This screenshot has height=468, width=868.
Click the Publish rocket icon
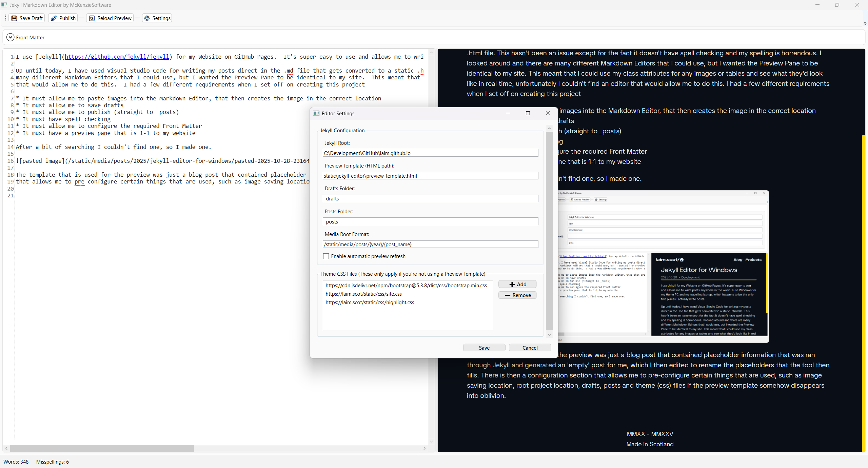point(54,18)
